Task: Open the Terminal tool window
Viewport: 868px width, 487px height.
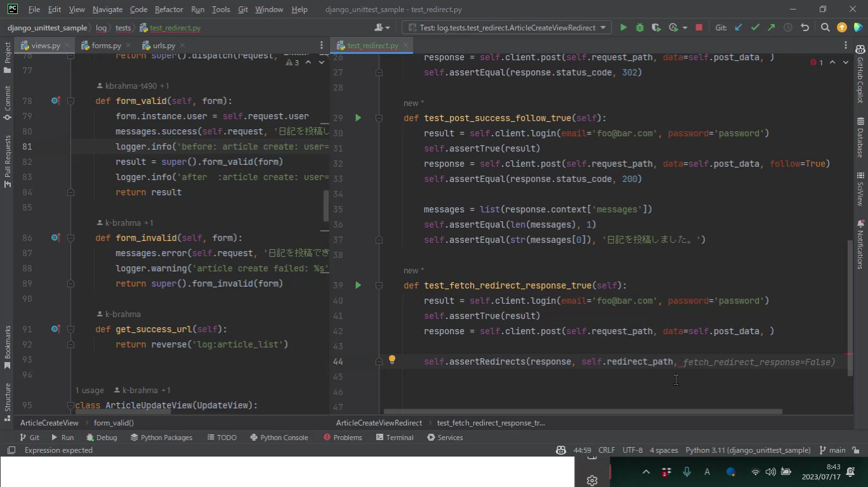Action: [x=394, y=438]
